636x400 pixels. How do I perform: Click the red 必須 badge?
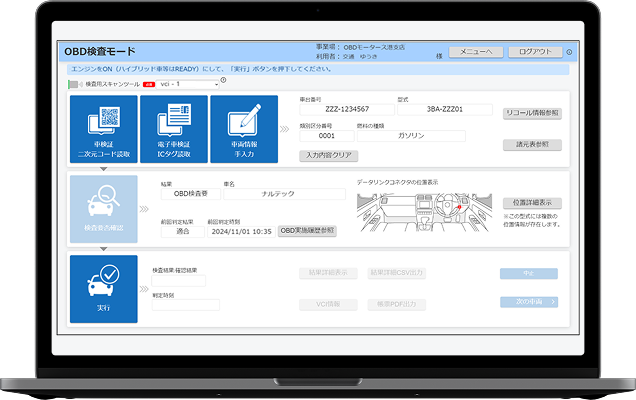149,84
